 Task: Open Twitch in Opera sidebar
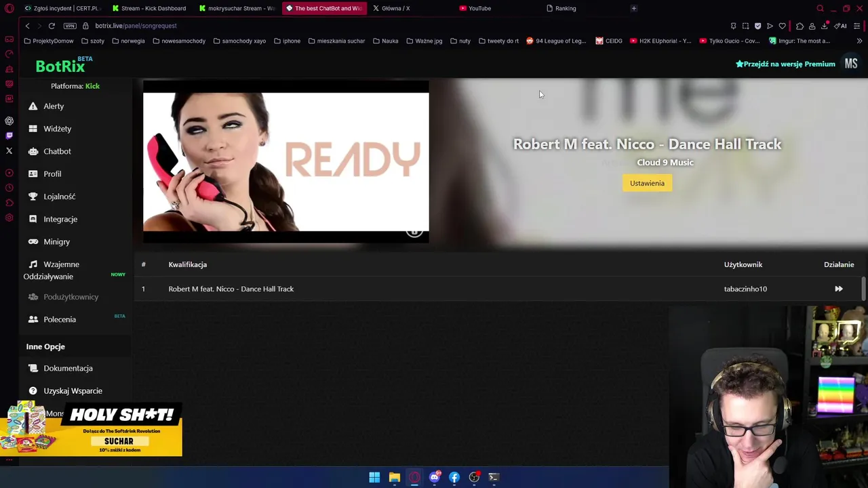pos(9,136)
